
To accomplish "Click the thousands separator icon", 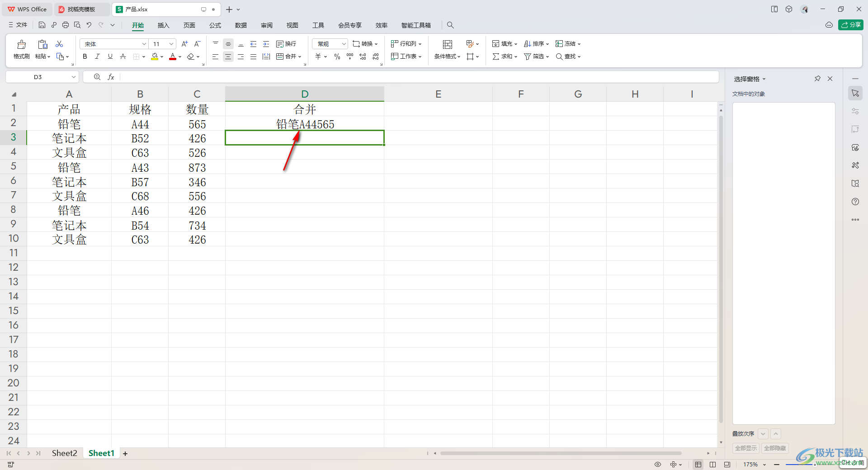I will (350, 56).
